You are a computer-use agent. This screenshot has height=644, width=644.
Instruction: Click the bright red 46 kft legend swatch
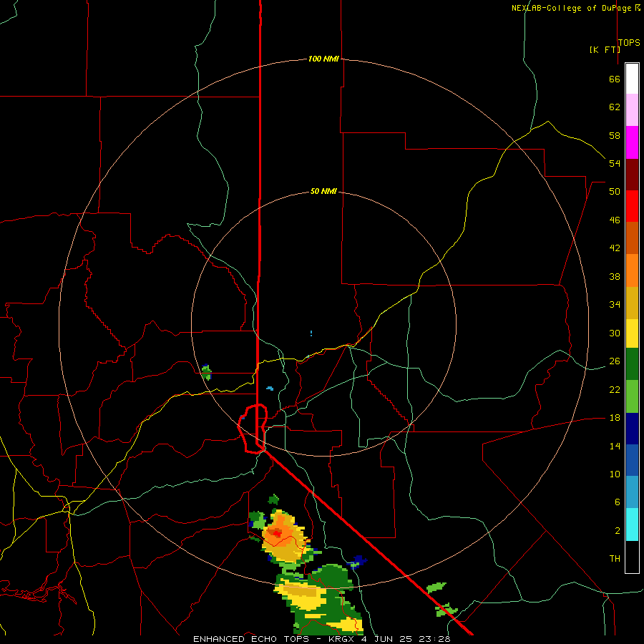coord(632,206)
